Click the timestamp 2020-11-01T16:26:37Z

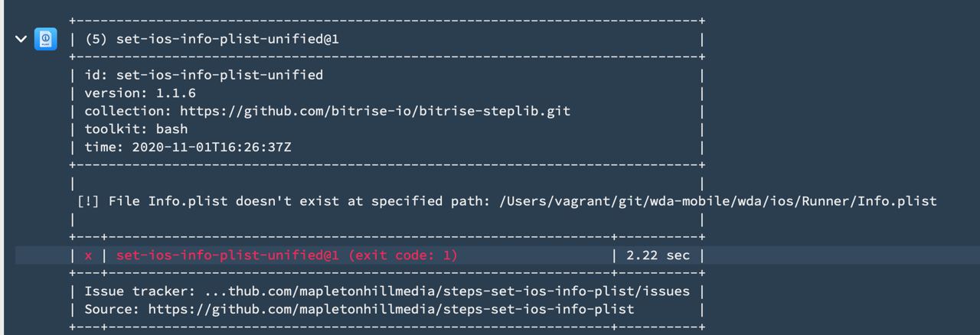point(211,147)
